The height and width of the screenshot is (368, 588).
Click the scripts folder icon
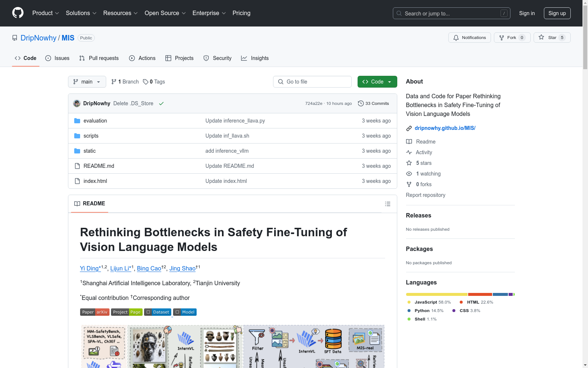77,136
